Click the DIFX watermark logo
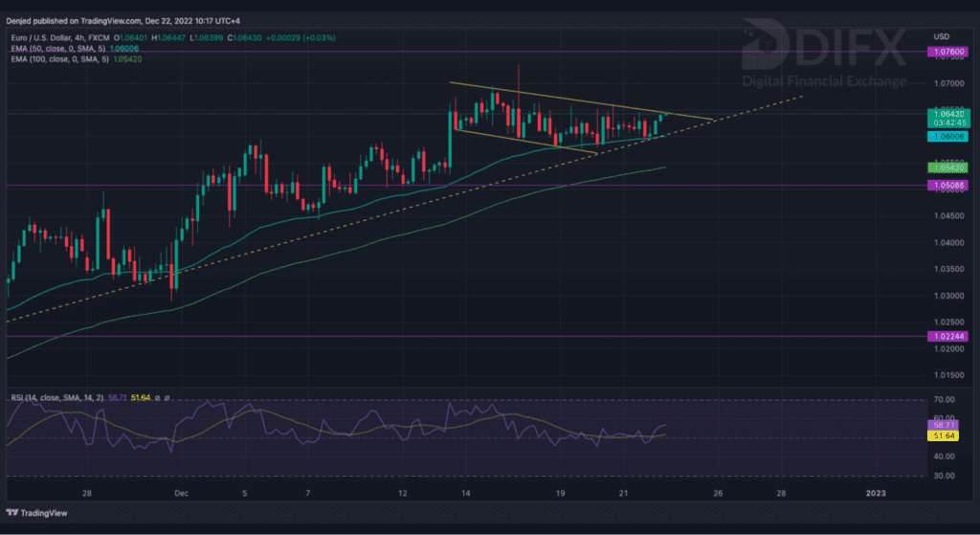 point(835,48)
